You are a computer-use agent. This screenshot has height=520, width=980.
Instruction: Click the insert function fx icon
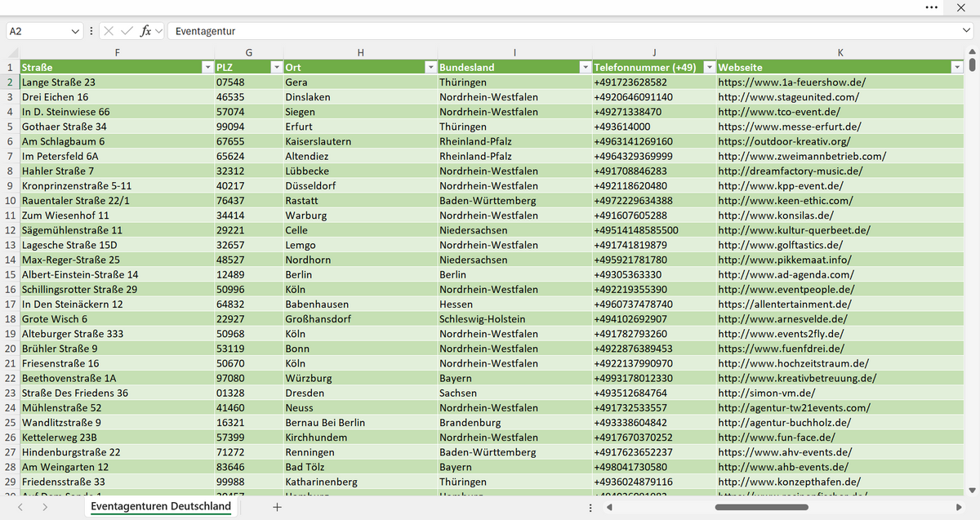(145, 31)
